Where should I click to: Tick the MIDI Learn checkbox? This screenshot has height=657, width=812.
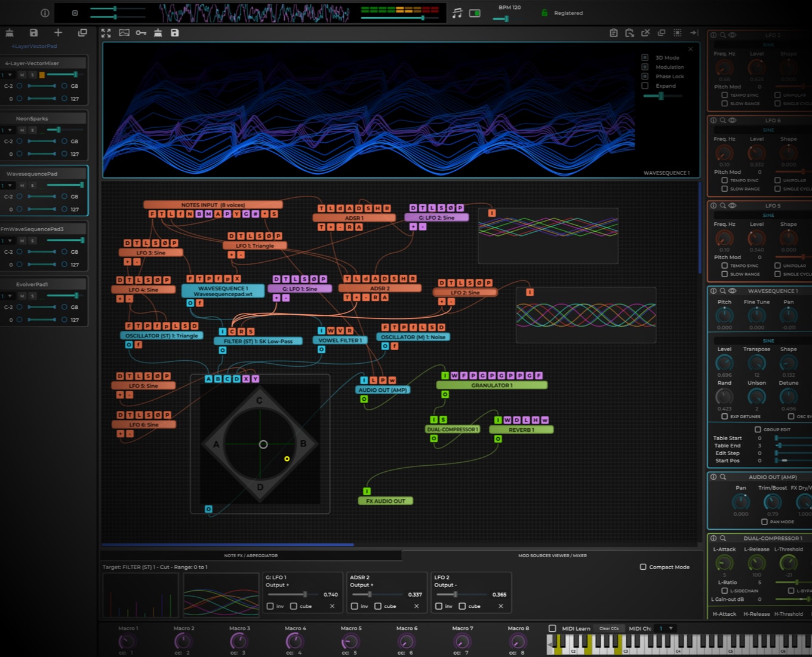552,628
